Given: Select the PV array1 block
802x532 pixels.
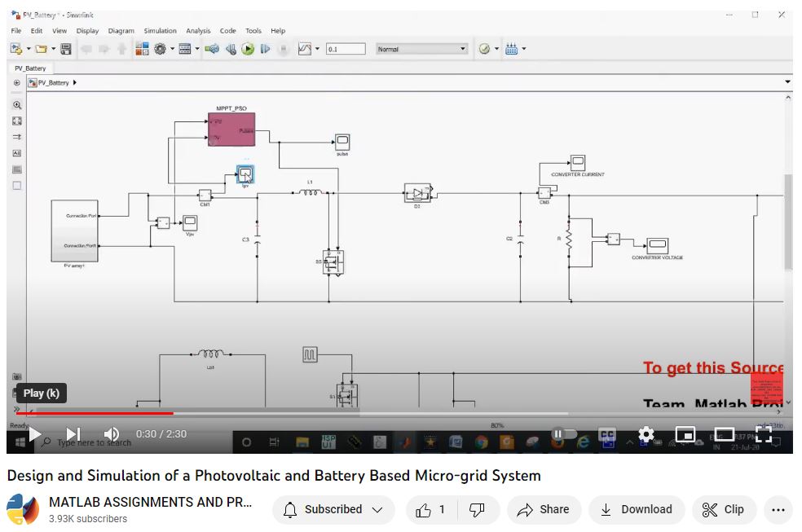Looking at the screenshot, I should click(x=75, y=231).
